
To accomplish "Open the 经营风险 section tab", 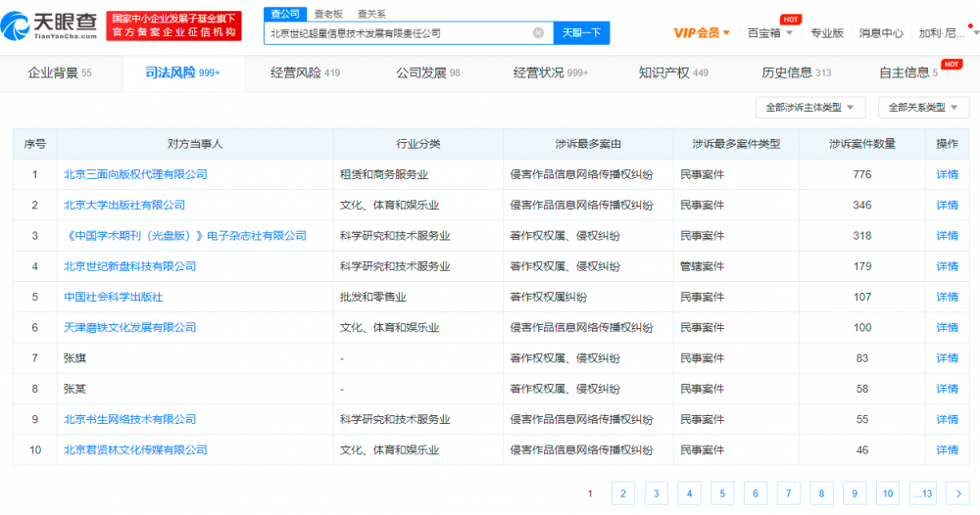I will [x=305, y=73].
